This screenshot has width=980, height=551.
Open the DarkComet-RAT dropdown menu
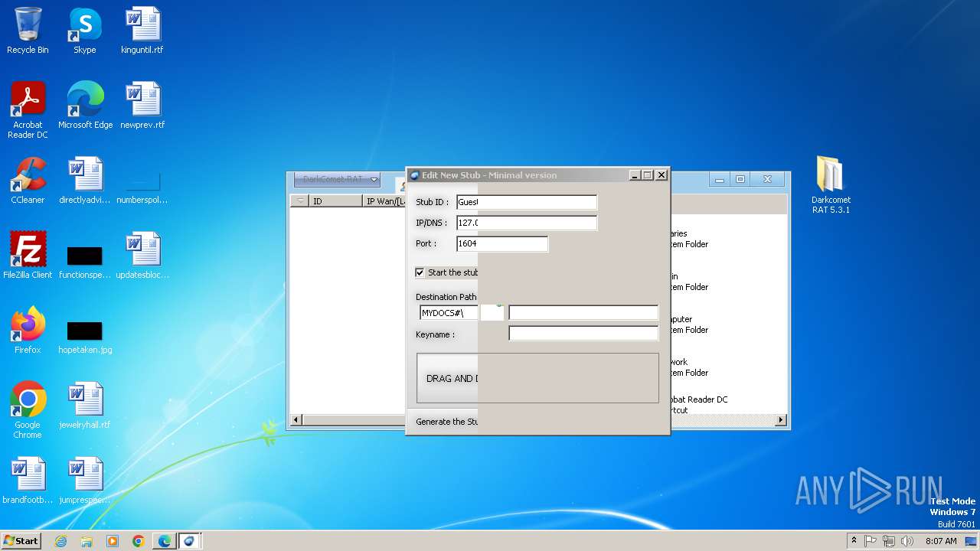337,179
